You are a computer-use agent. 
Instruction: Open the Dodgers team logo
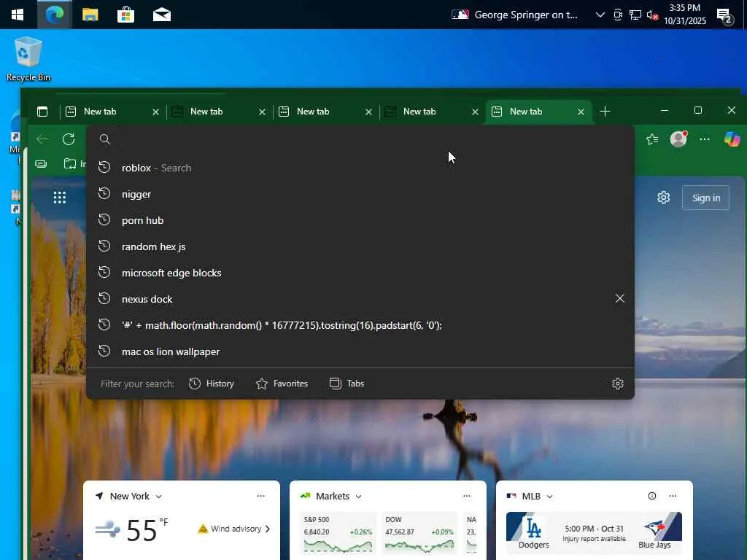pos(533,527)
